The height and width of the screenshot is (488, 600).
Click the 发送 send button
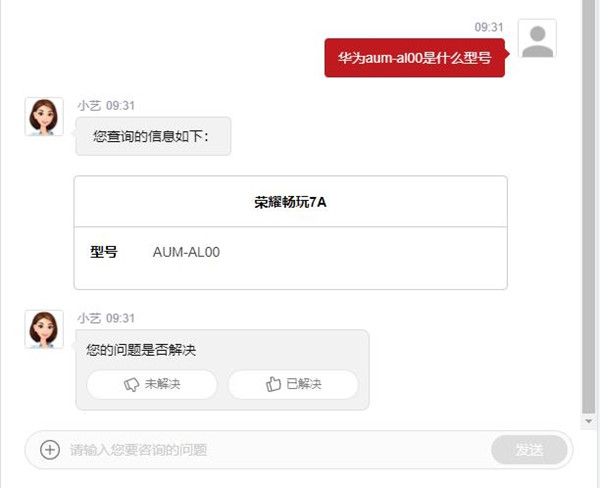point(529,450)
